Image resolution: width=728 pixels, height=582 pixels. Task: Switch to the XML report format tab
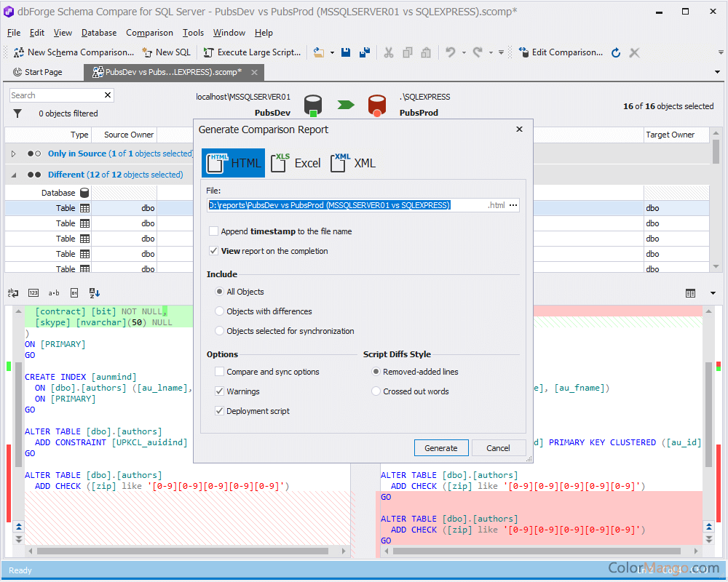(x=352, y=163)
